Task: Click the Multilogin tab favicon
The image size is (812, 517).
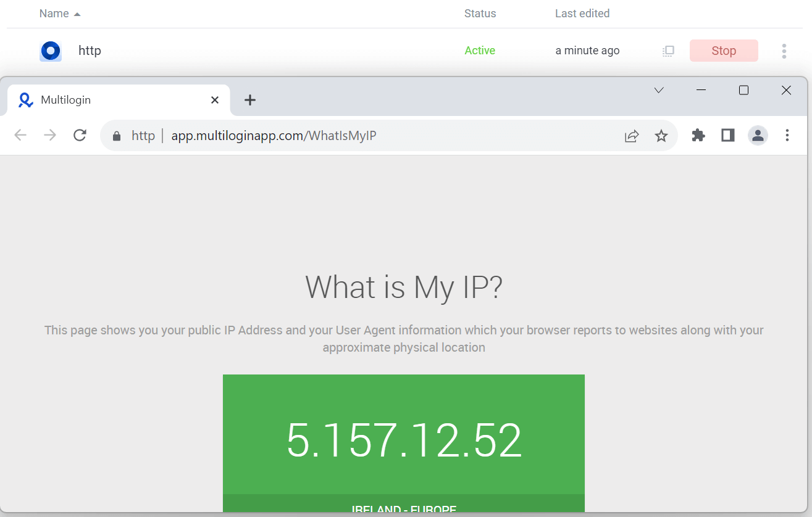Action: click(26, 100)
